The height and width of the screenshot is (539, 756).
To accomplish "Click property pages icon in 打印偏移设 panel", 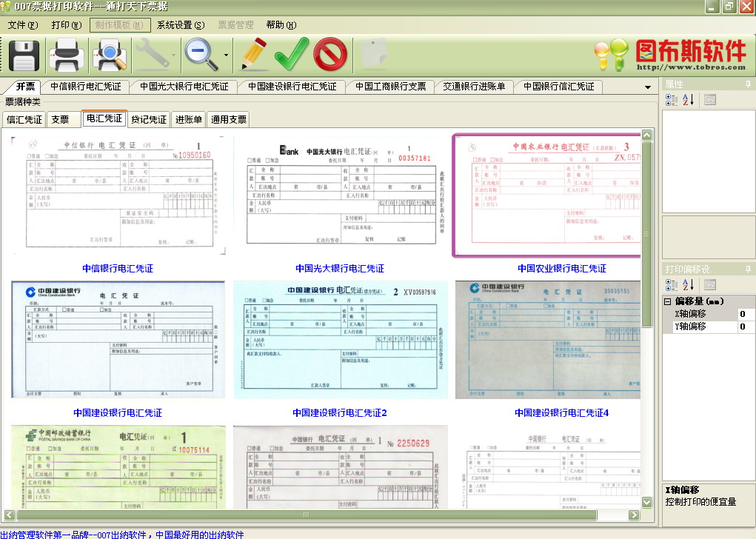I will tap(709, 284).
